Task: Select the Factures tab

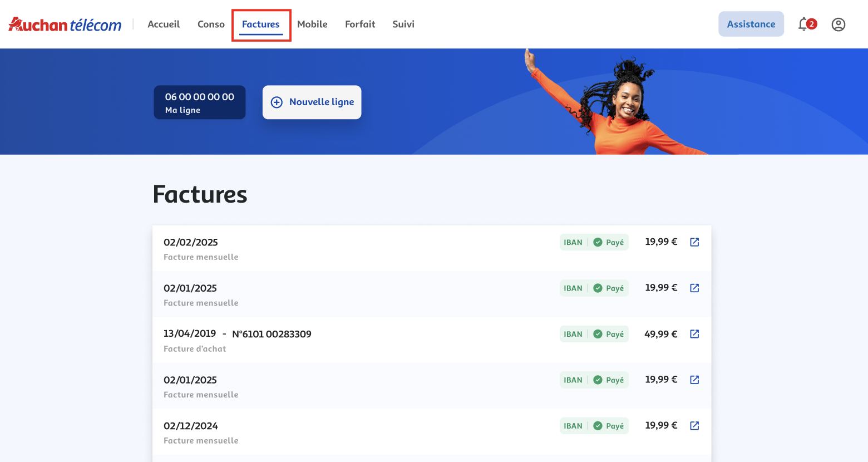Action: [261, 24]
